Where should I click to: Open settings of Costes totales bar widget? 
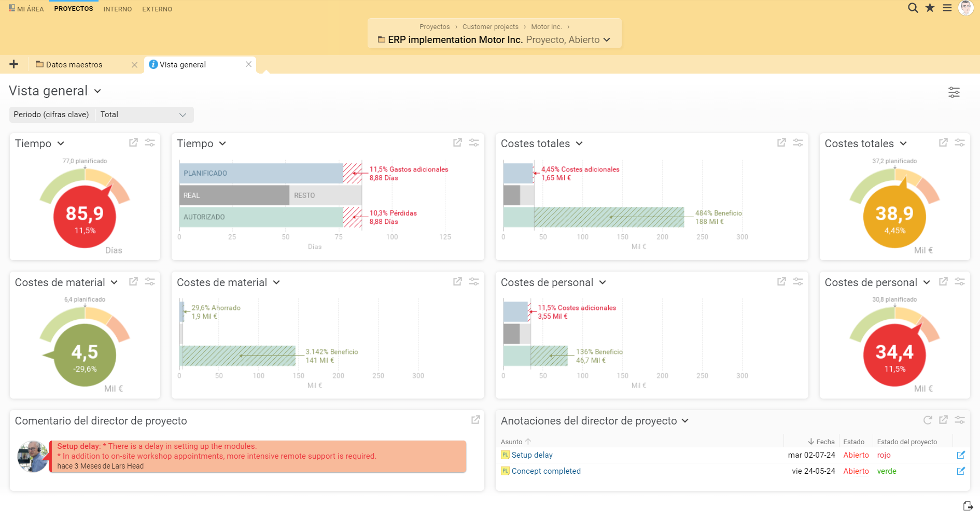coord(798,143)
